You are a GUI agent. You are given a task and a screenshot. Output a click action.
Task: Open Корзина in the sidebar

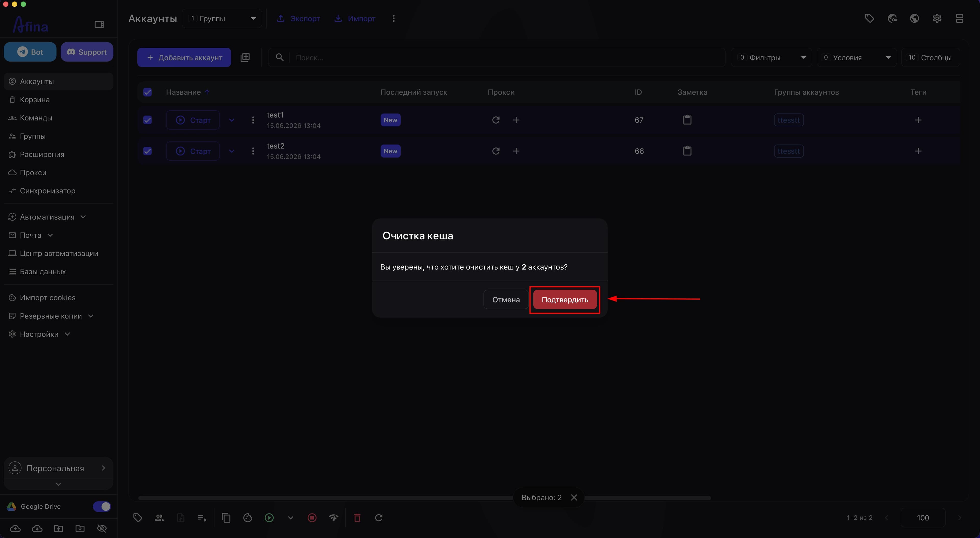tap(35, 99)
